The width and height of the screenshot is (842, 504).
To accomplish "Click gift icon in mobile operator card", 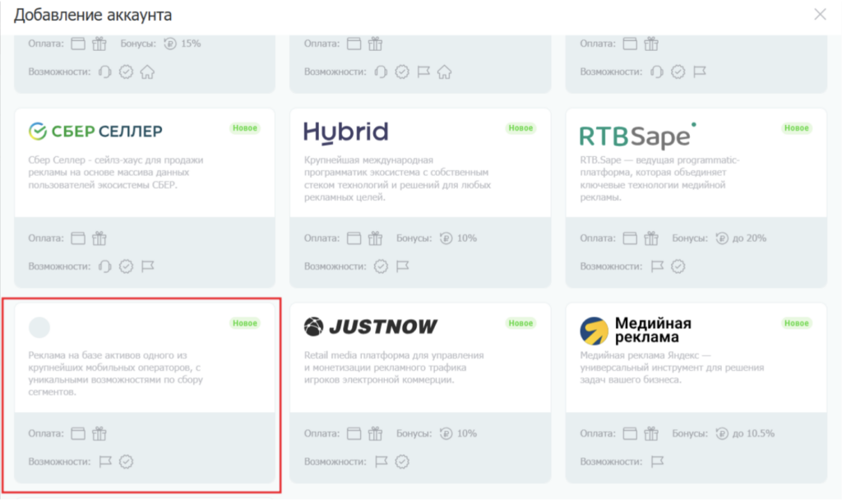I will (99, 433).
